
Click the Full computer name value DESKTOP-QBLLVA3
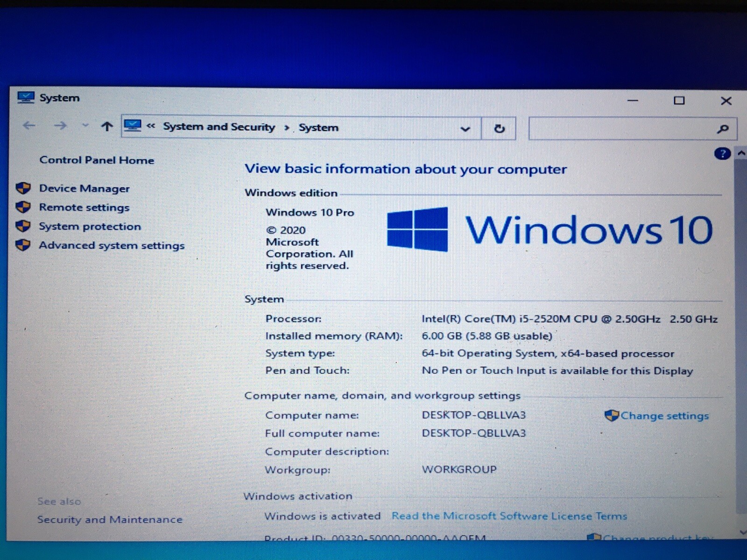474,433
